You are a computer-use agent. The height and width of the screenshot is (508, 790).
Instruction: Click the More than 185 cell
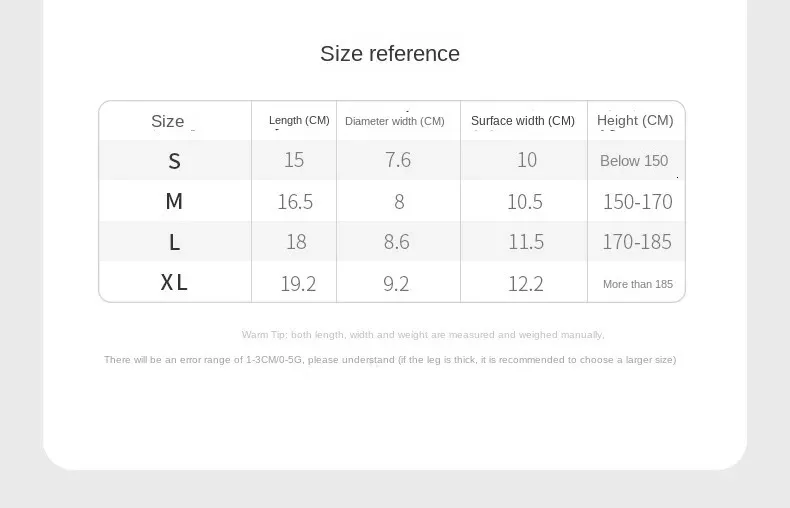click(638, 284)
